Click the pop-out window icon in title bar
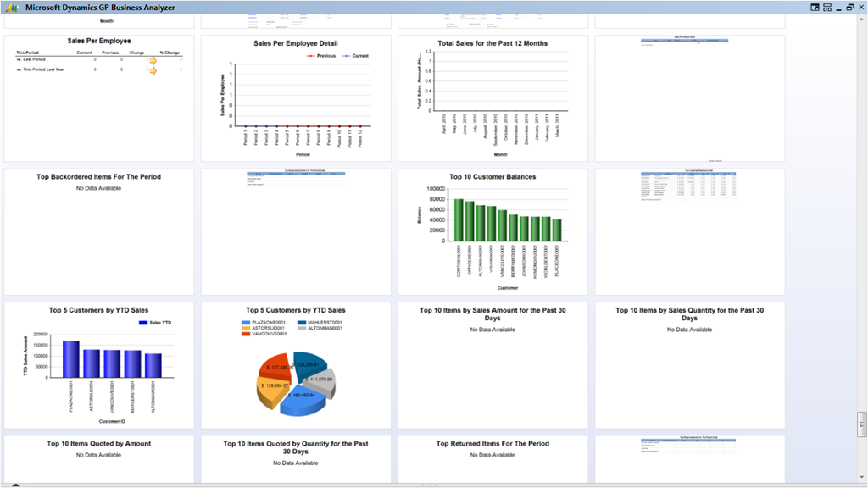This screenshot has height=488, width=868. pyautogui.click(x=815, y=7)
